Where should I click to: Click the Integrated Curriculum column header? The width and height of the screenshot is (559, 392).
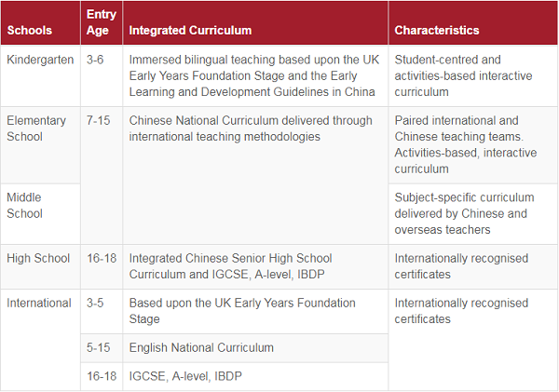(190, 31)
